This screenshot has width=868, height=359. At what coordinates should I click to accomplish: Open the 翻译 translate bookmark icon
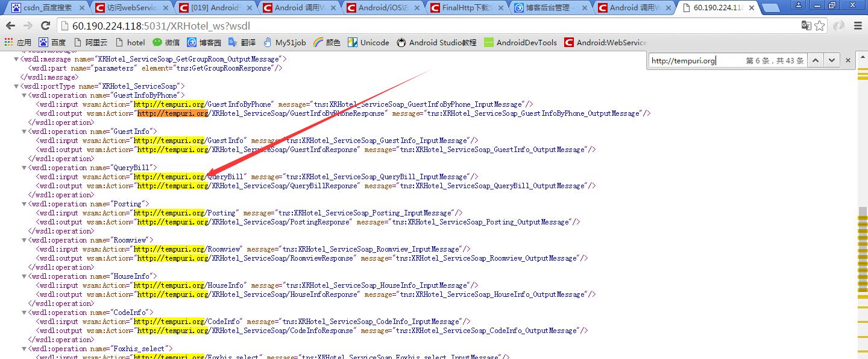[x=233, y=42]
